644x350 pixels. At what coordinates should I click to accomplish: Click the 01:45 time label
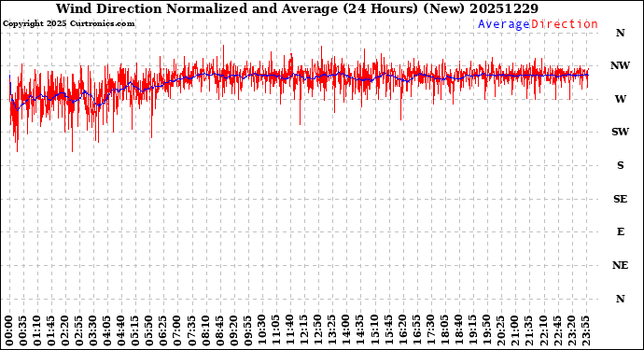tap(51, 330)
